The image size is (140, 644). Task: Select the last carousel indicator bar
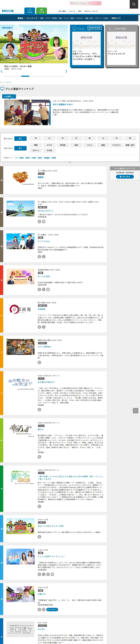(x=60, y=76)
